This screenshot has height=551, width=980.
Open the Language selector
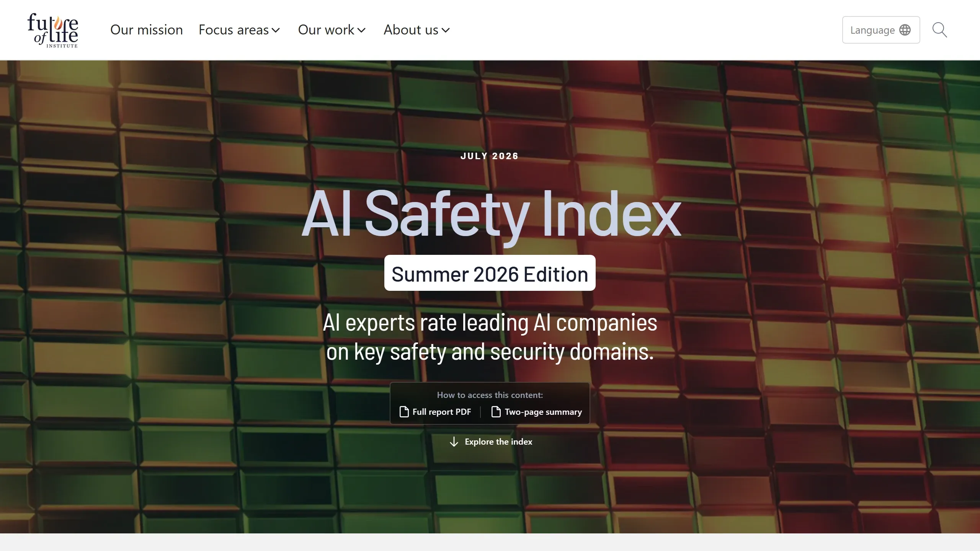click(881, 30)
